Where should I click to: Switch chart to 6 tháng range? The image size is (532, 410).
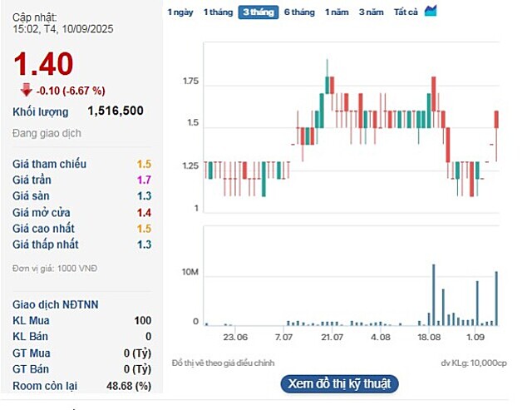point(299,12)
